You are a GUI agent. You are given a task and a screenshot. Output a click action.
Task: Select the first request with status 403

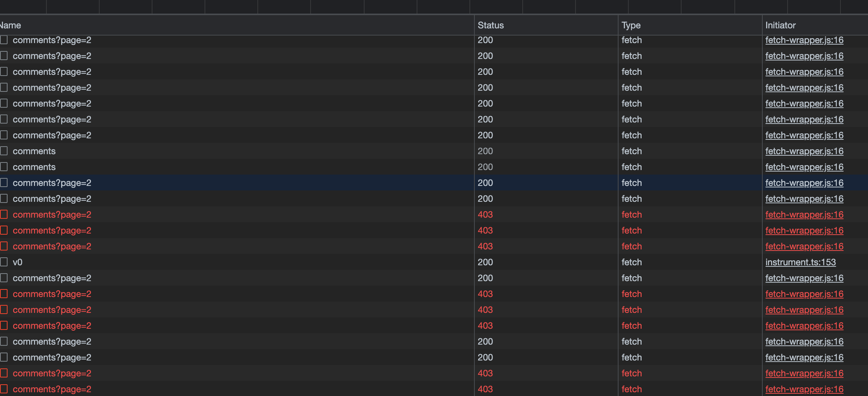tap(226, 214)
